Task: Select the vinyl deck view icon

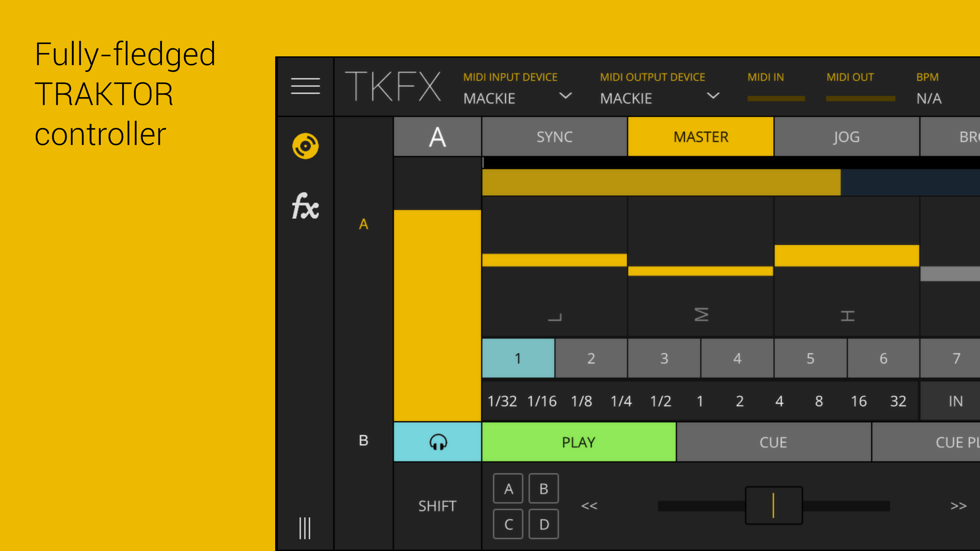Action: (305, 146)
